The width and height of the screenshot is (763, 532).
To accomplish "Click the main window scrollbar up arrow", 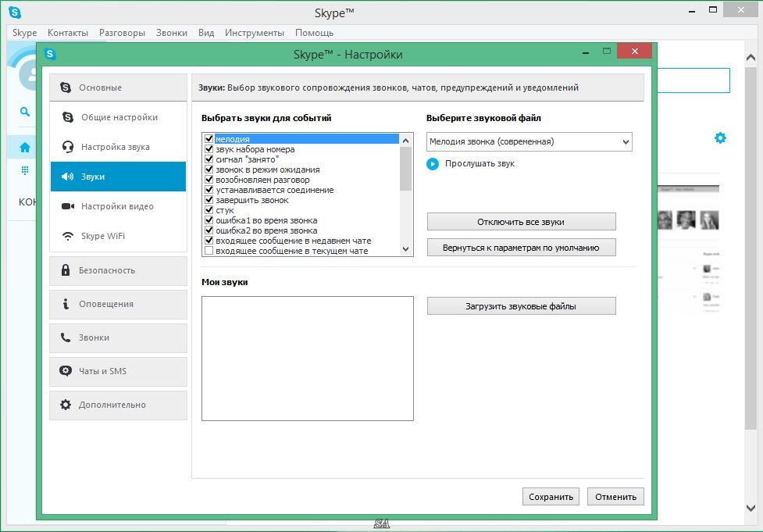I will (x=751, y=58).
